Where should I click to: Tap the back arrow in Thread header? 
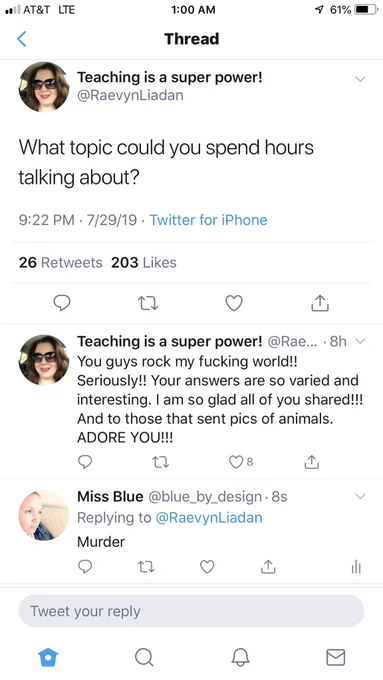(22, 39)
